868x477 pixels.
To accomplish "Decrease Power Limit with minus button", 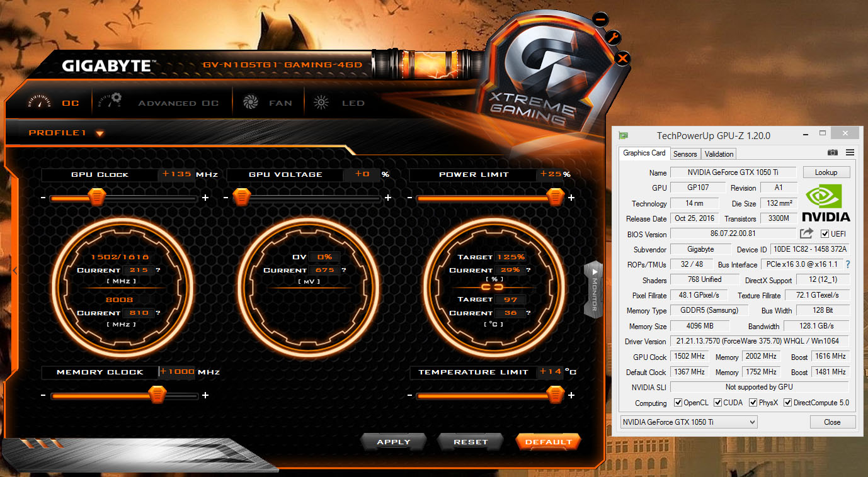I will tap(410, 198).
